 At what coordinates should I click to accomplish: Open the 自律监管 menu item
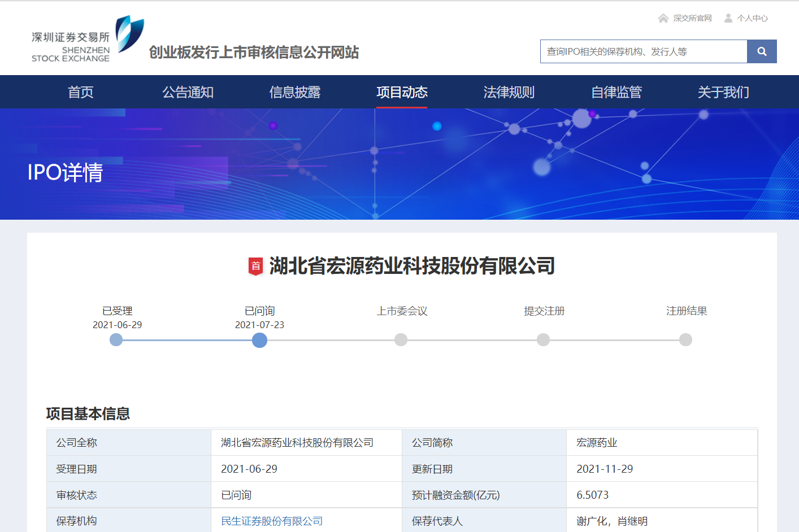(616, 92)
